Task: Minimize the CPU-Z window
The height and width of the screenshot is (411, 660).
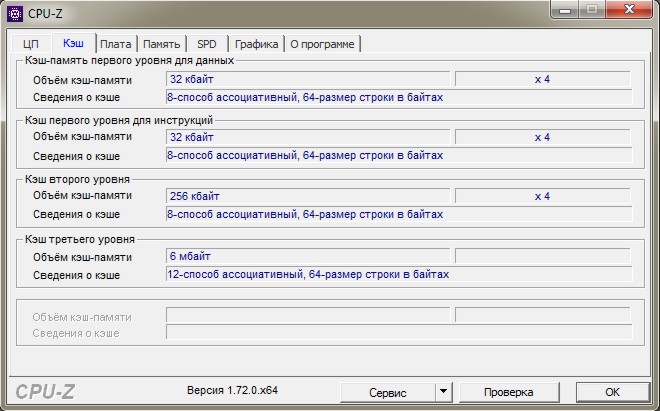Action: [565, 9]
